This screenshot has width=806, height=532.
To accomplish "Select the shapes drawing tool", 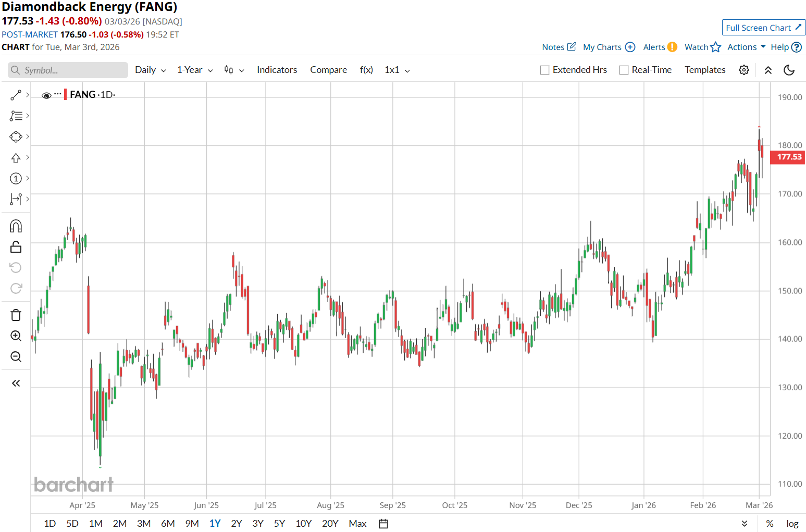I will point(16,137).
